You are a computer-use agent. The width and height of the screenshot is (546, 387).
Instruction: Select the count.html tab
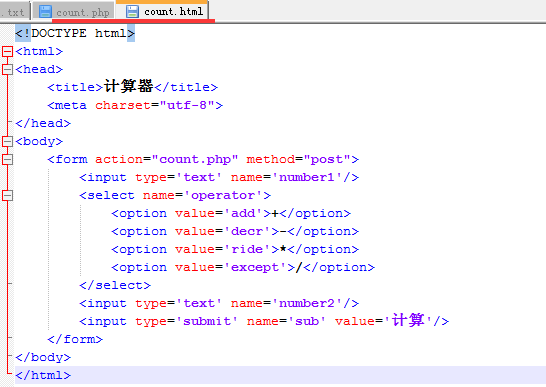pos(163,11)
